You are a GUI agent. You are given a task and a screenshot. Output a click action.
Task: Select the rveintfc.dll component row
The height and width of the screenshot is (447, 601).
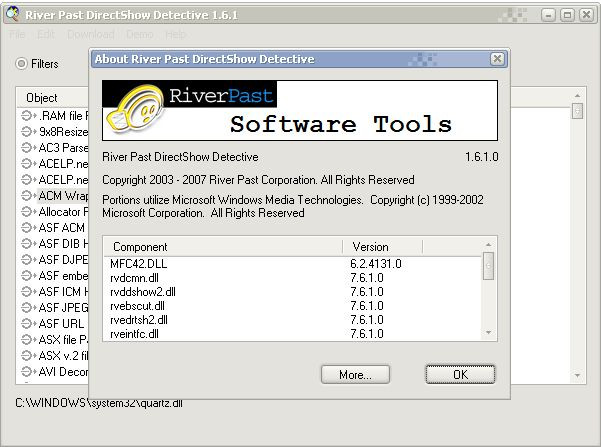(293, 334)
